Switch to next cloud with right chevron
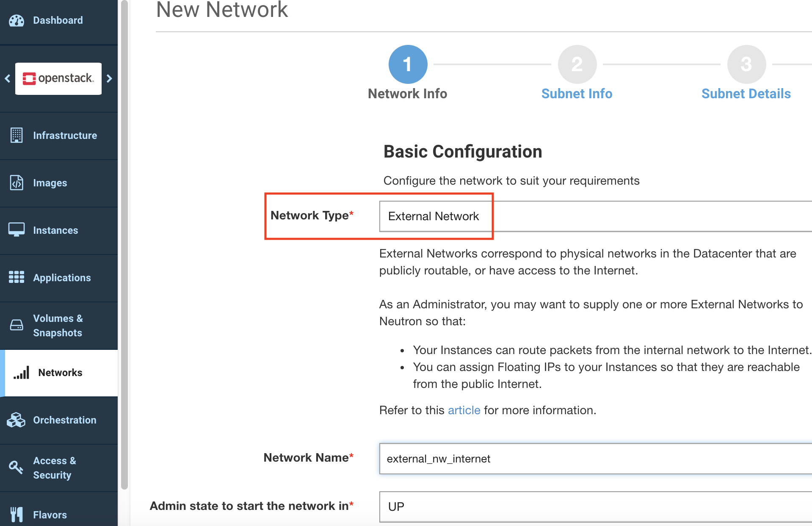This screenshot has width=812, height=526. coord(109,78)
